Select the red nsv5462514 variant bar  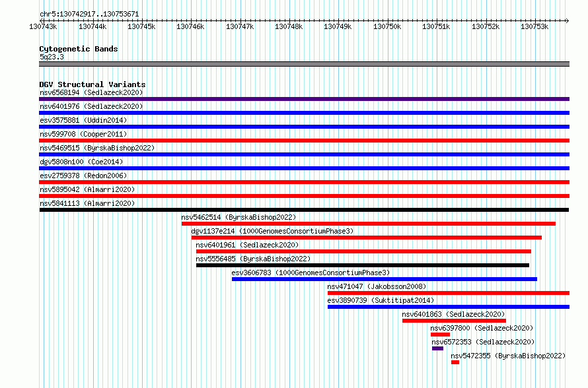pyautogui.click(x=369, y=224)
